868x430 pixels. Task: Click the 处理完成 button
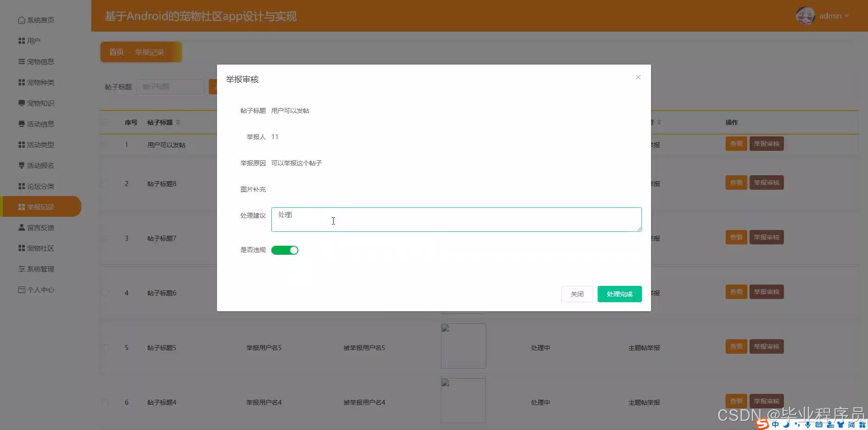[x=619, y=294]
